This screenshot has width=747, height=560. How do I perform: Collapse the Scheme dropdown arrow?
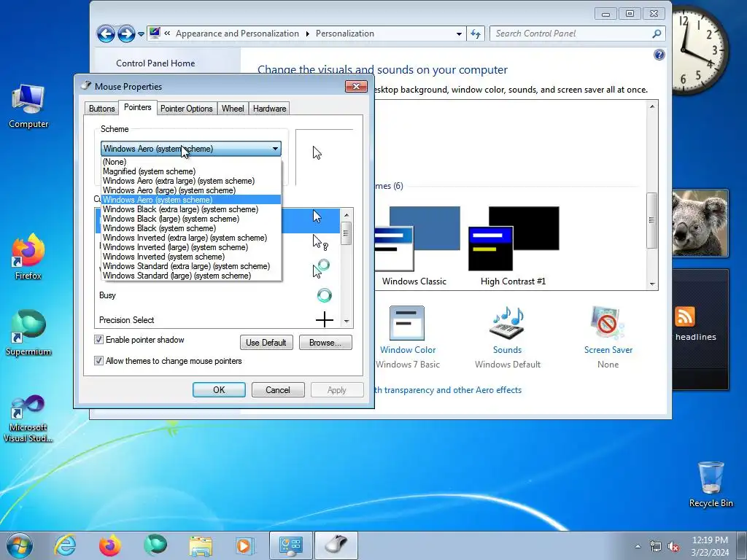275,149
